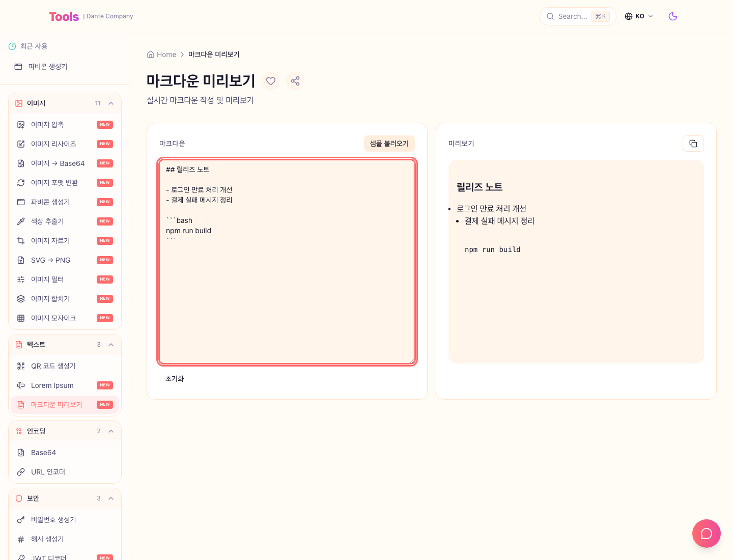Open QR 코드 생성기 icon
The width and height of the screenshot is (733, 560).
[21, 366]
